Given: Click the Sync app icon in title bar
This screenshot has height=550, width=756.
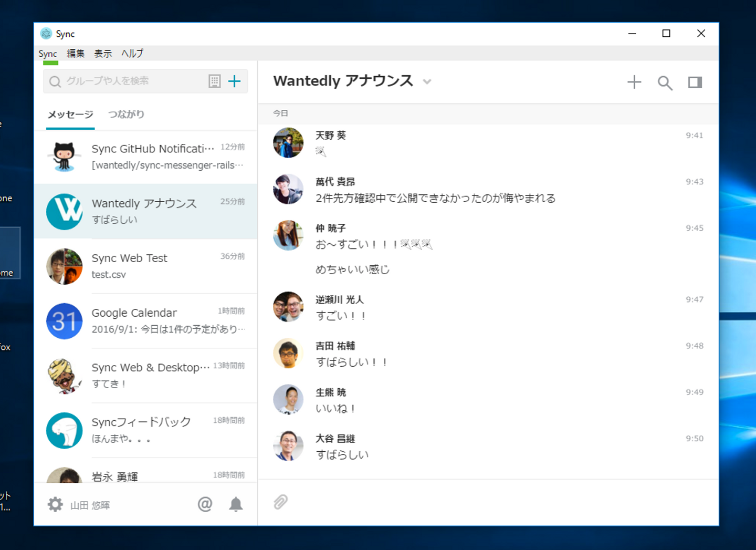Looking at the screenshot, I should [46, 34].
